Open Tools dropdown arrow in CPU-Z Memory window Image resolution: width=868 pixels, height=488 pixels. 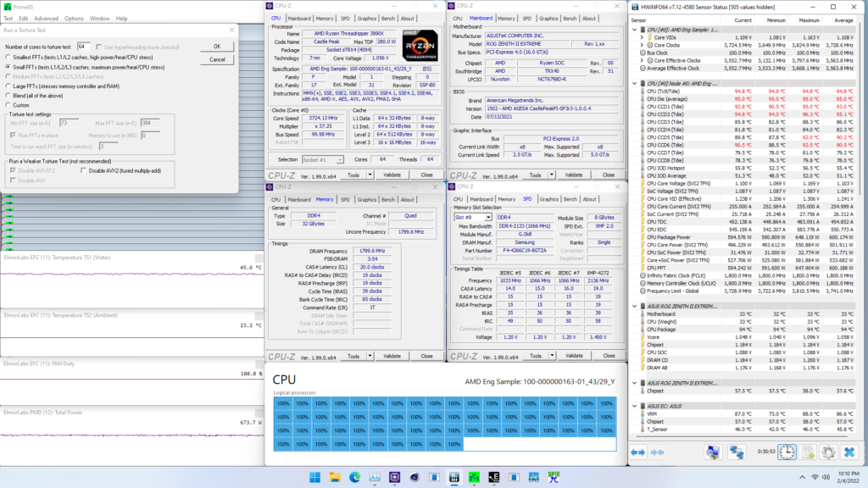click(x=370, y=357)
